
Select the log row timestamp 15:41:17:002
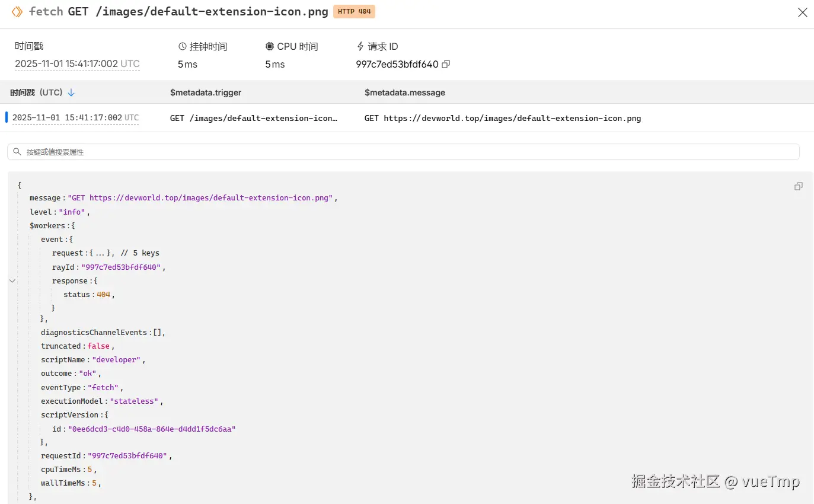[75, 118]
